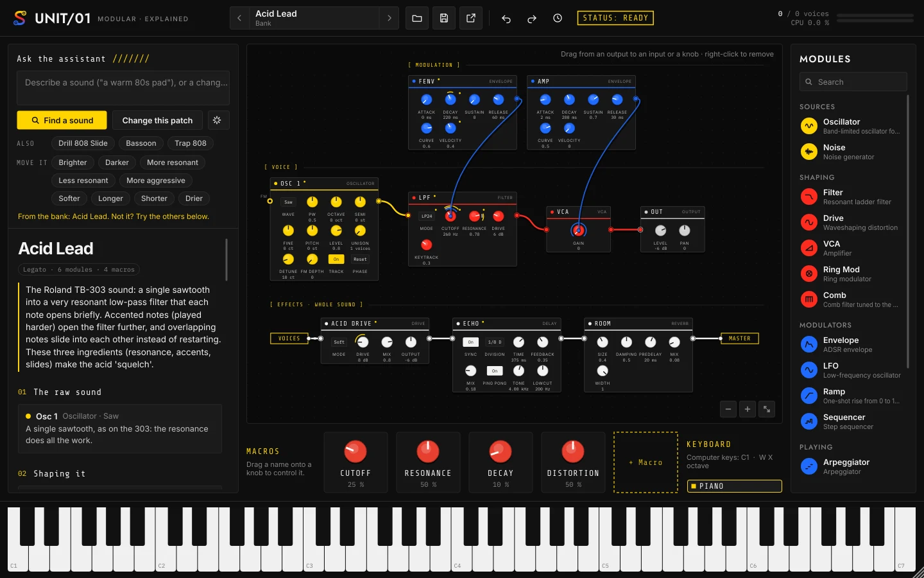Add the LFO modulator module

(809, 370)
